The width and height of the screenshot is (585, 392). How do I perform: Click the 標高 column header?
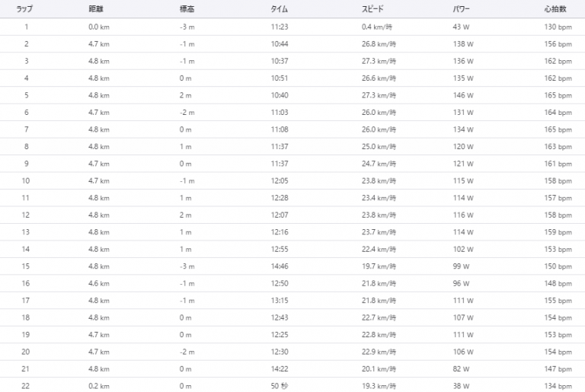tap(187, 9)
